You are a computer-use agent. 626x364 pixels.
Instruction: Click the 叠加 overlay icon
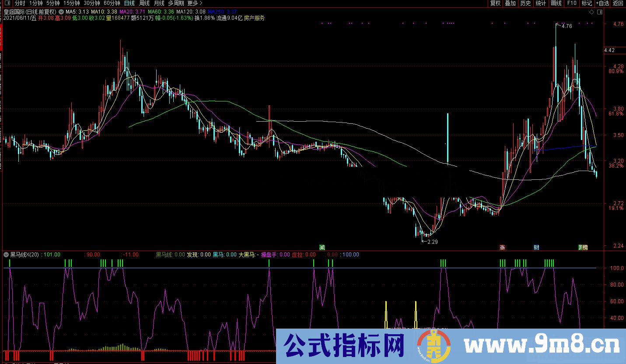pos(510,3)
